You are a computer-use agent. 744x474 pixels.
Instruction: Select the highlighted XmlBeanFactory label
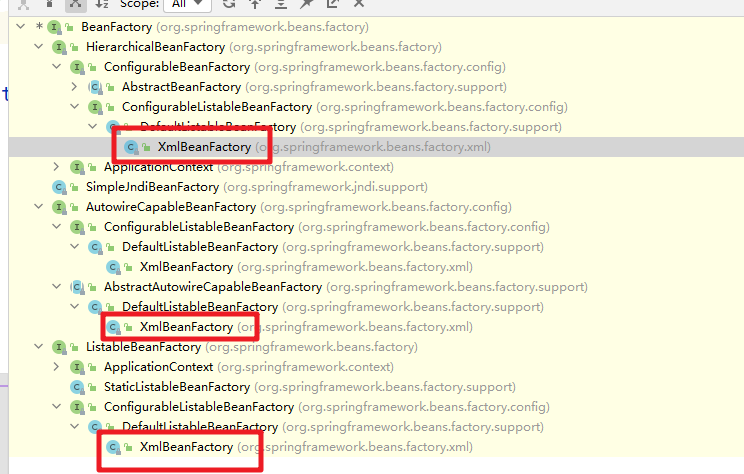(x=205, y=147)
